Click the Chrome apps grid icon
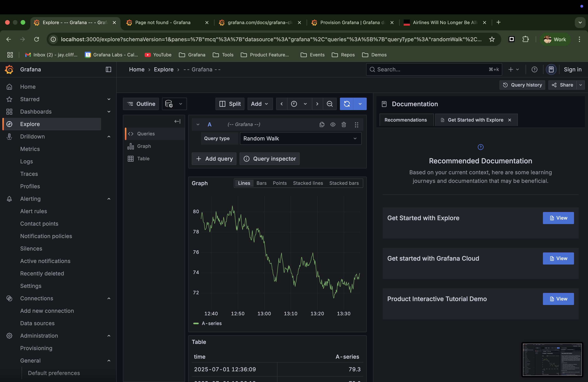Screen dimensions: 588x382 tap(10, 55)
